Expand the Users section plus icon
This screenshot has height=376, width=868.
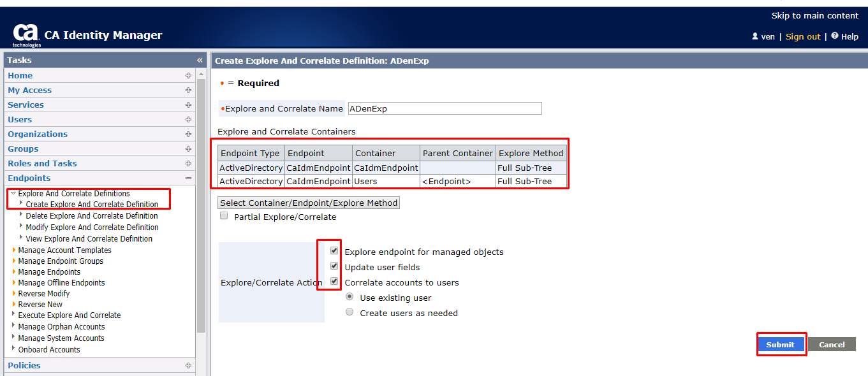coord(188,119)
